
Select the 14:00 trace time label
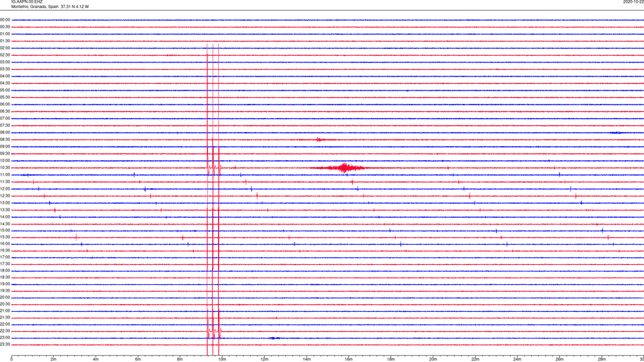coord(5,217)
